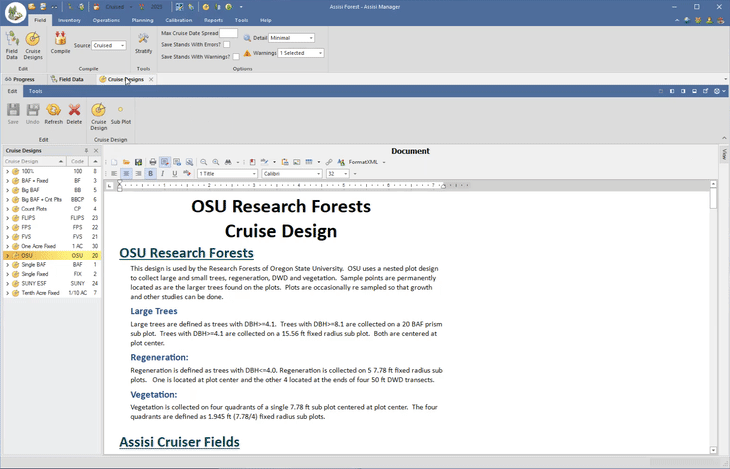This screenshot has height=469, width=730.
Task: Expand the Single BAF node
Action: 7,265
